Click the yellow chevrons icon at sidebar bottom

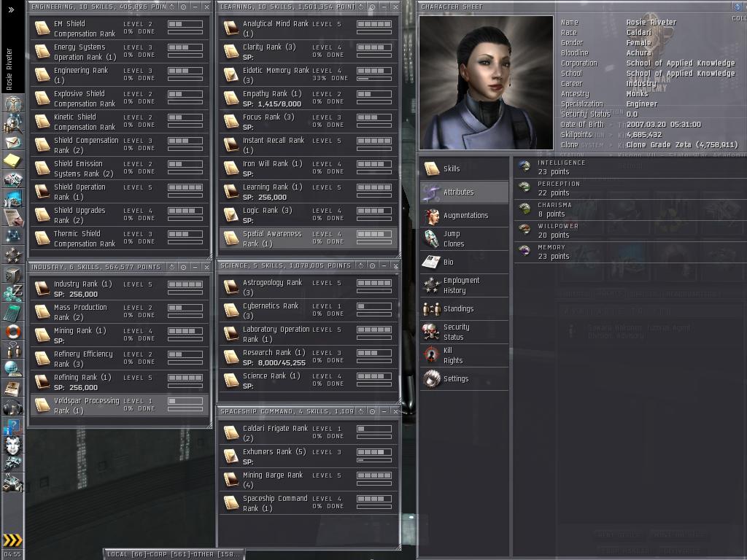13,540
